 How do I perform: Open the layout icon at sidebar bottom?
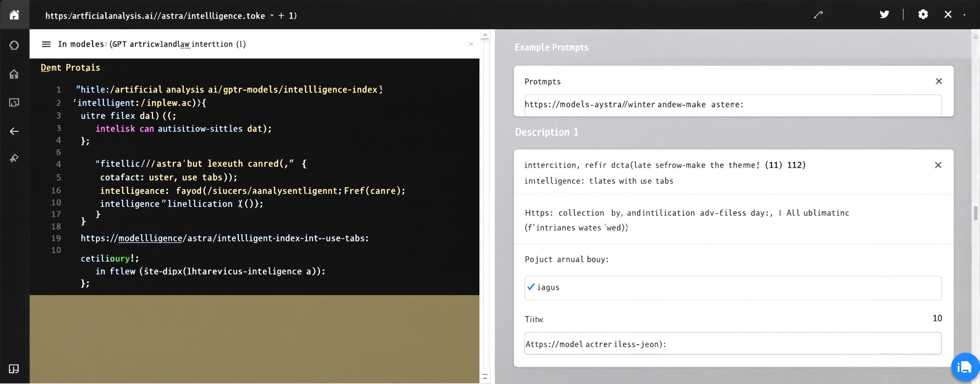[x=14, y=369]
